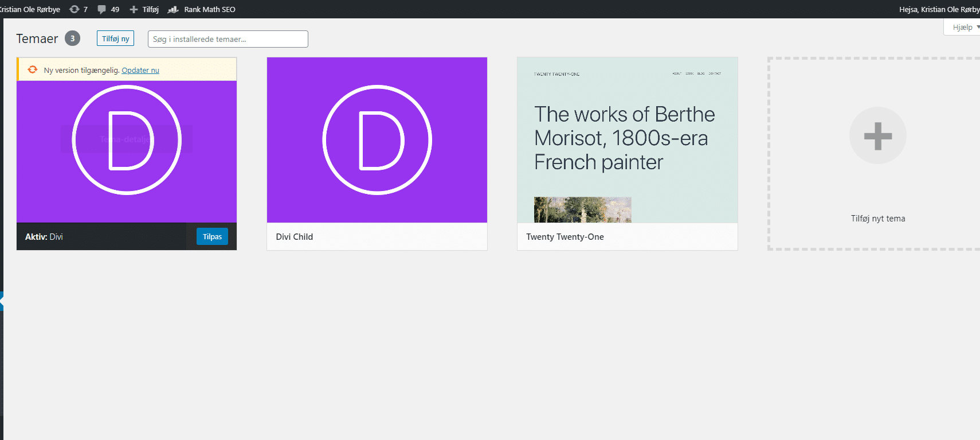This screenshot has width=980, height=440.
Task: Click the Twenty Twenty-One theme name bar
Action: (x=627, y=236)
